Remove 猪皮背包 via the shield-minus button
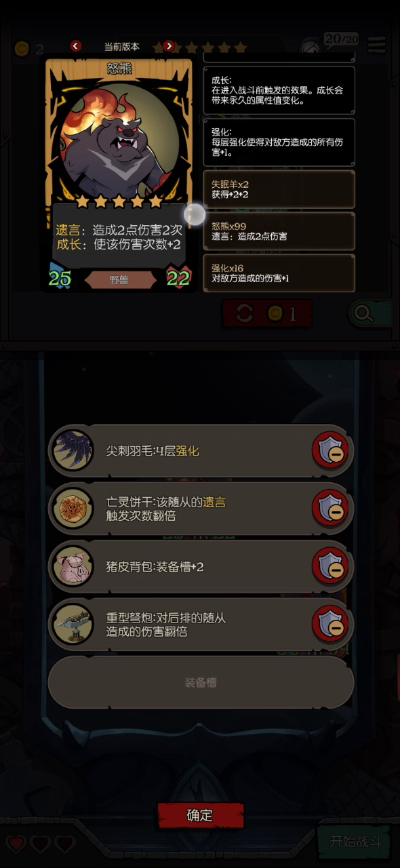The image size is (400, 868). coord(330,566)
